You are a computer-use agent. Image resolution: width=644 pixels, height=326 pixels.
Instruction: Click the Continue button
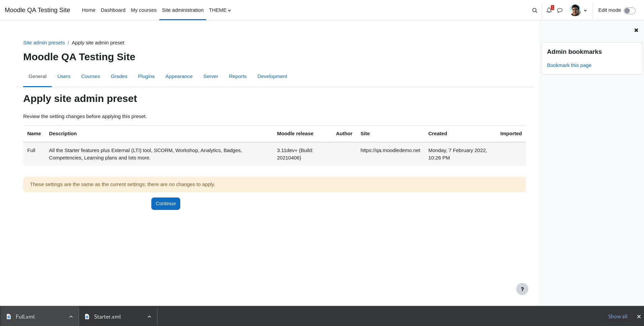coord(166,204)
